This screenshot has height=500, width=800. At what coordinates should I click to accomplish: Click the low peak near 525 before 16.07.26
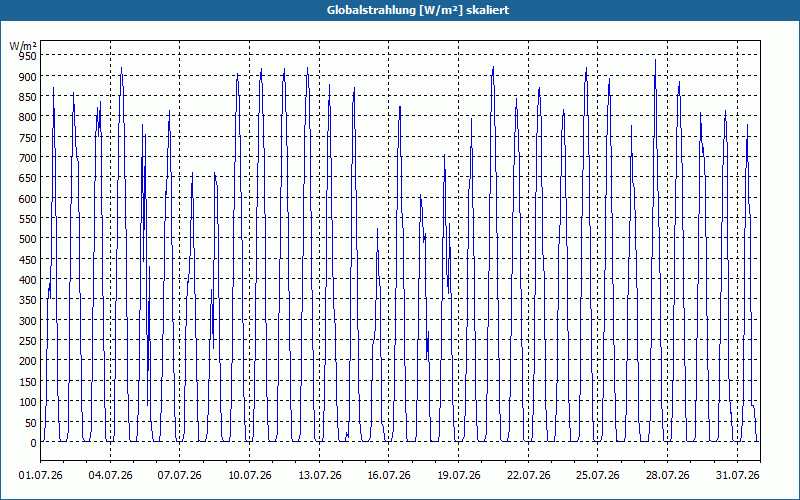pos(378,229)
